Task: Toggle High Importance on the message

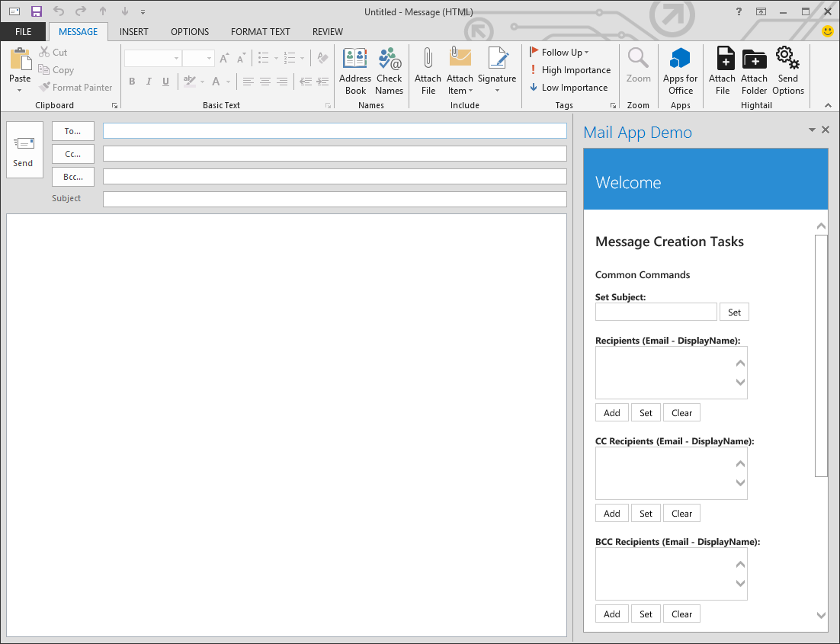Action: pos(570,69)
